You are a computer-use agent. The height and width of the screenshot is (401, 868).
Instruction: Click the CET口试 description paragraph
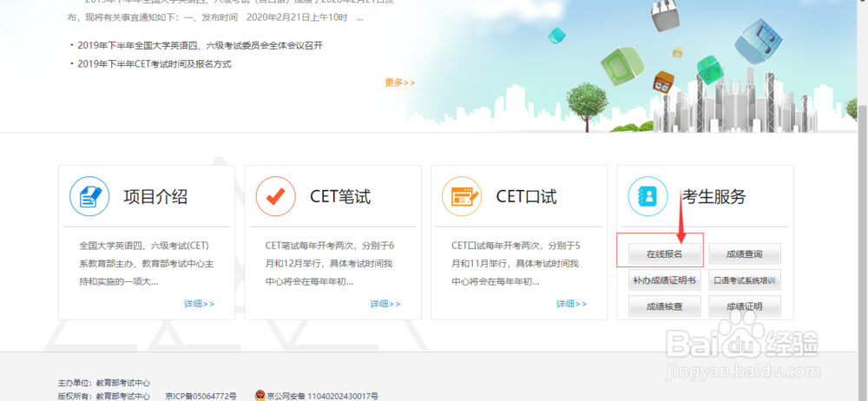(516, 264)
